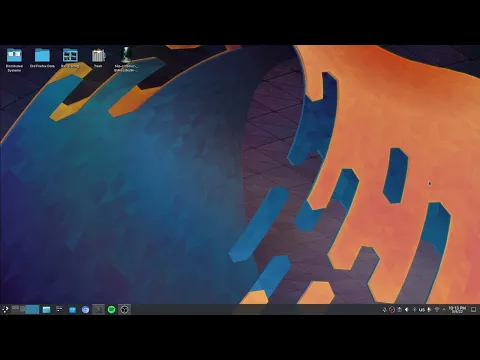The height and width of the screenshot is (360, 480).
Task: Open Spotify from the taskbar
Action: [x=111, y=310]
